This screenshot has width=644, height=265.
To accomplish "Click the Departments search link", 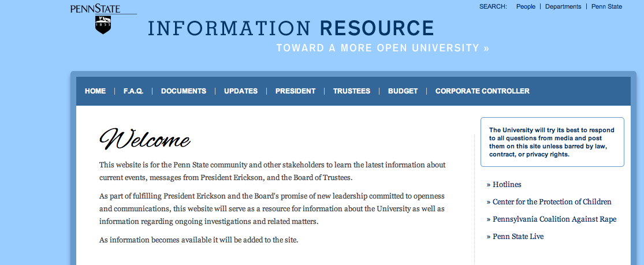I will click(563, 7).
